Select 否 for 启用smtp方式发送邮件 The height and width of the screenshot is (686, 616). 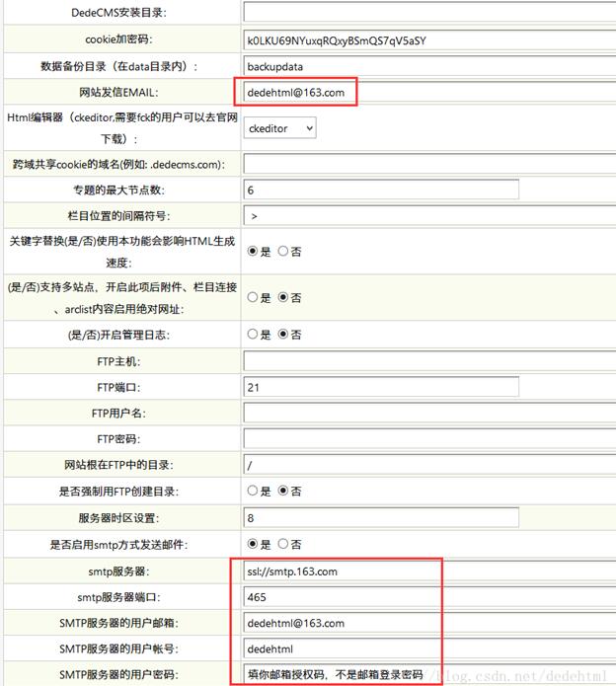point(283,544)
